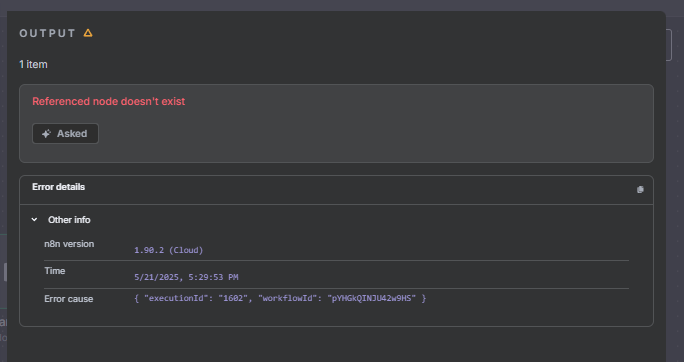Select the 'Referenced node doesn't exist' error message
Screen dimensions: 684x362
109,101
